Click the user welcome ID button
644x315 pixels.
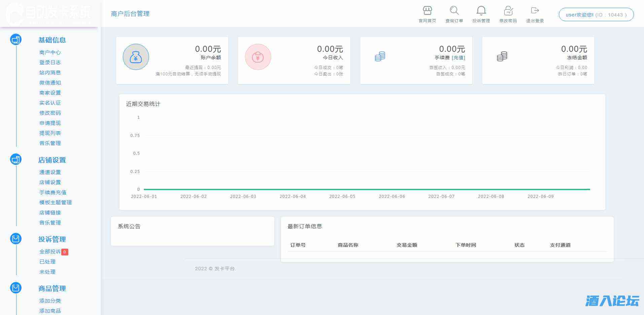point(596,15)
